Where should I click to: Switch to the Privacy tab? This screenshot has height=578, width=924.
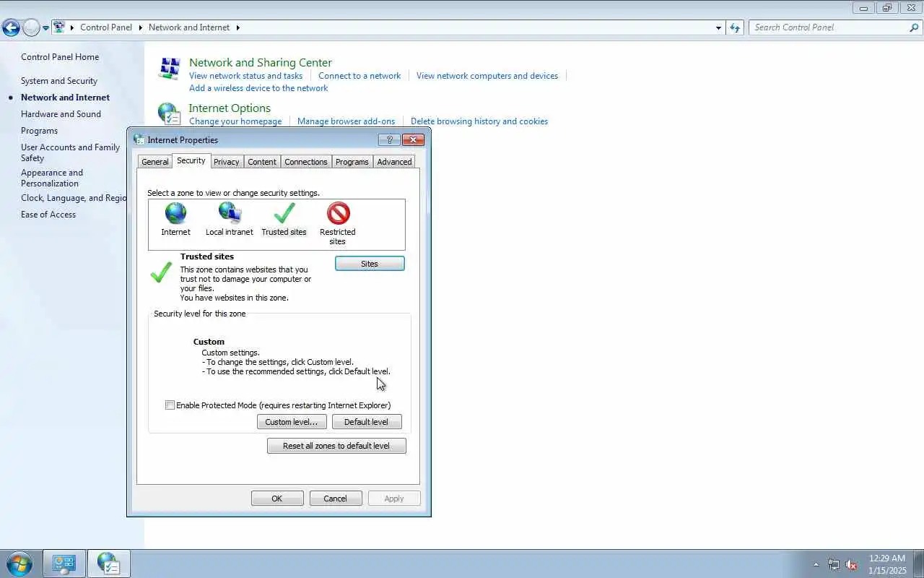click(x=227, y=162)
